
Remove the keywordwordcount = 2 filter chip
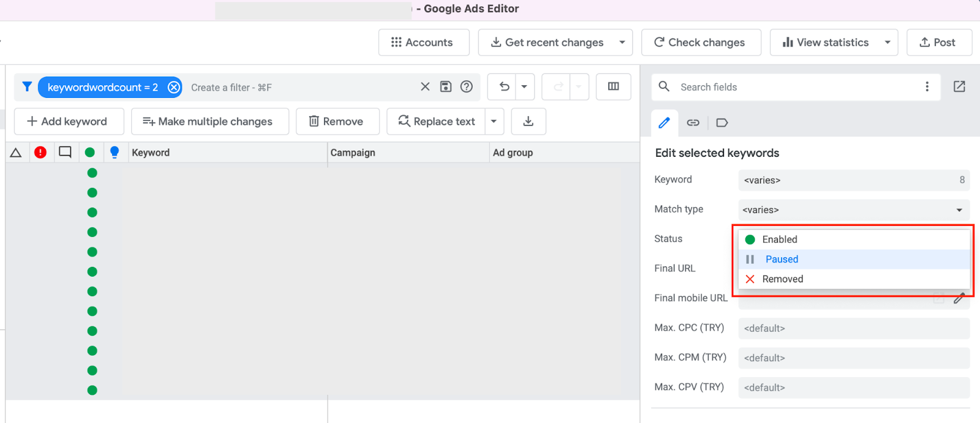coord(174,88)
